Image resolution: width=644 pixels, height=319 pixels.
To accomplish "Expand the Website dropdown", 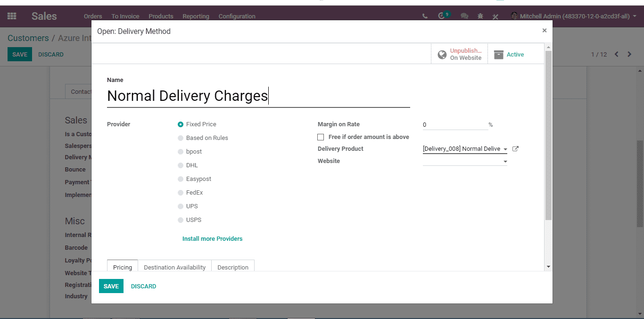I will click(505, 162).
